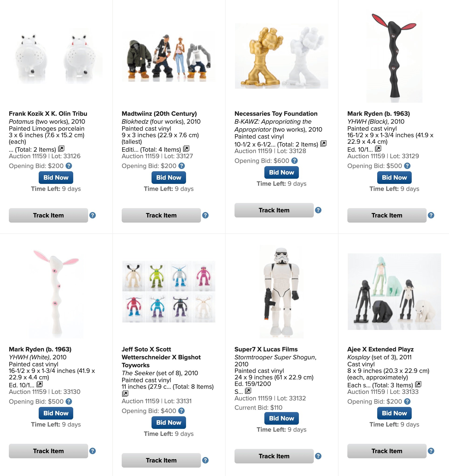Open the Madtwiinz Blokhedz listing title
The image size is (449, 476).
point(159,114)
